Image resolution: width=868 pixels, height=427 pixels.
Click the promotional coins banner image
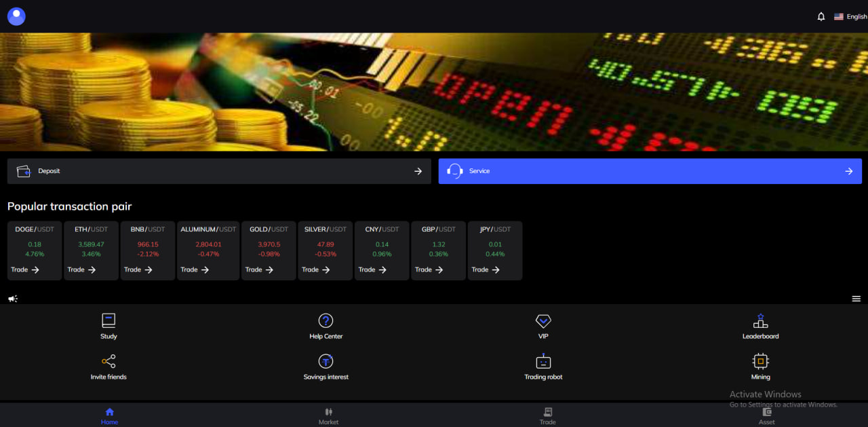pyautogui.click(x=434, y=92)
